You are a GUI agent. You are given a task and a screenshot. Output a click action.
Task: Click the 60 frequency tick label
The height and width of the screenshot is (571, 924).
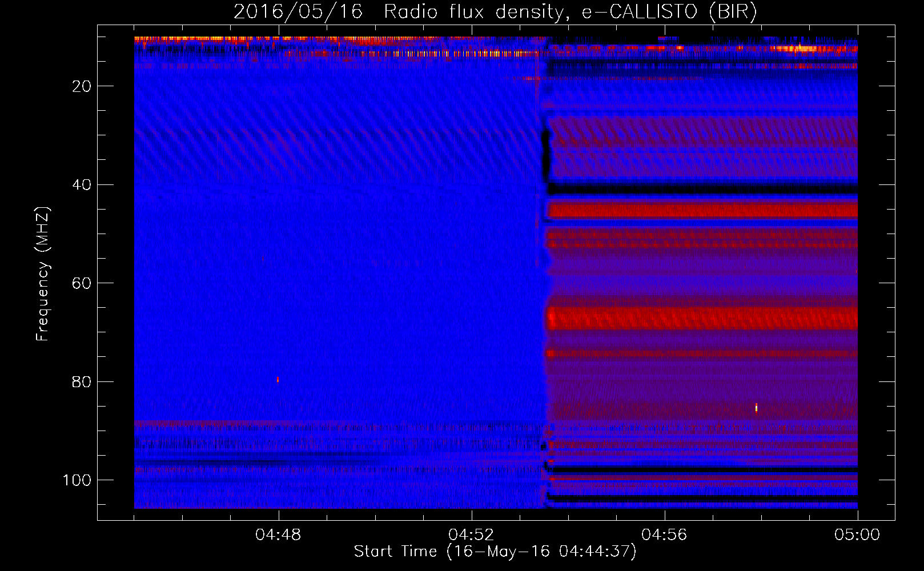tap(82, 283)
